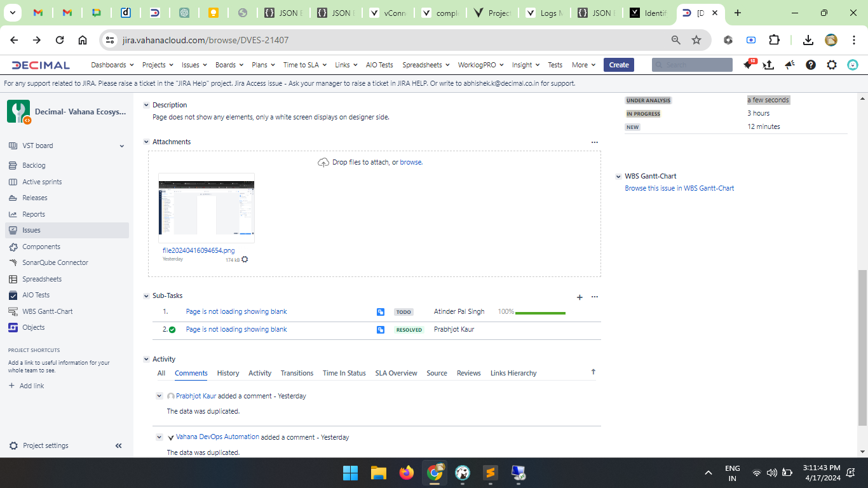This screenshot has width=868, height=488.
Task: Collapse the Sub-Tasks section
Action: pyautogui.click(x=146, y=296)
